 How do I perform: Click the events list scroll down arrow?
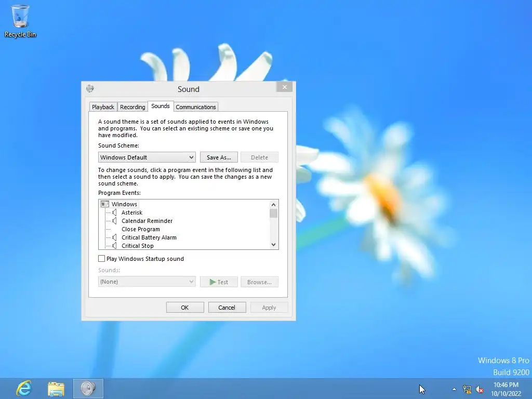[273, 245]
